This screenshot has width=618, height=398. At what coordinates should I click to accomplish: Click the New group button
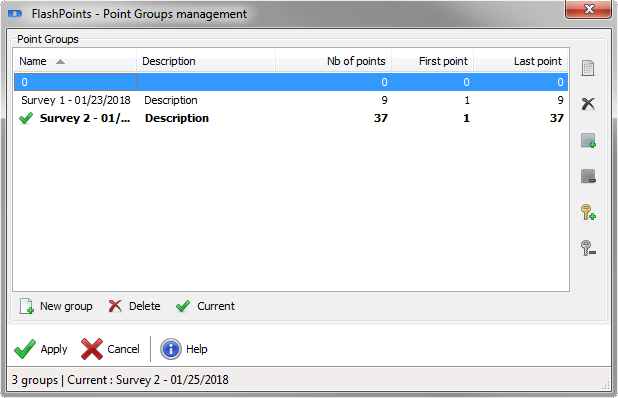pos(56,306)
